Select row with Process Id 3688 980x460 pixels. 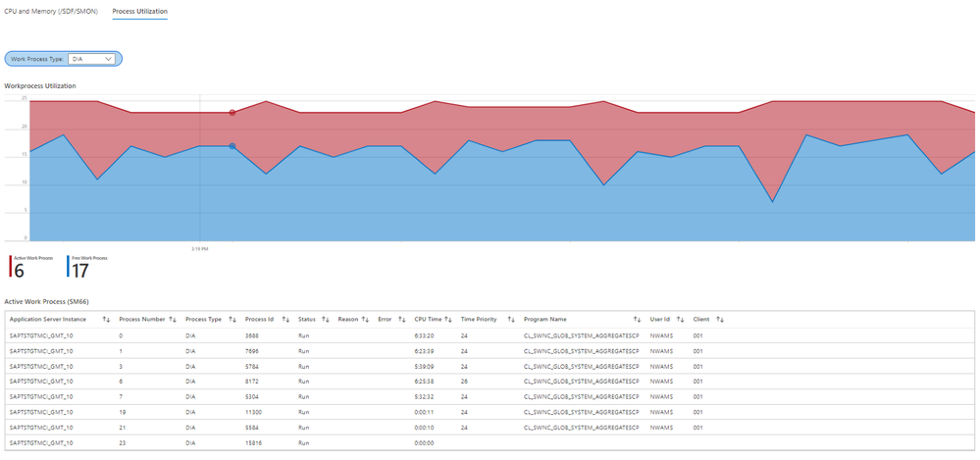[x=490, y=335]
